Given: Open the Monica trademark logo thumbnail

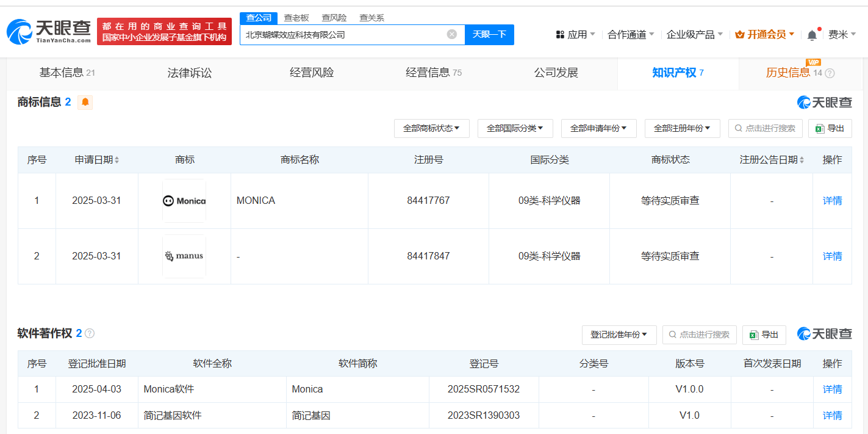Looking at the screenshot, I should tap(184, 201).
